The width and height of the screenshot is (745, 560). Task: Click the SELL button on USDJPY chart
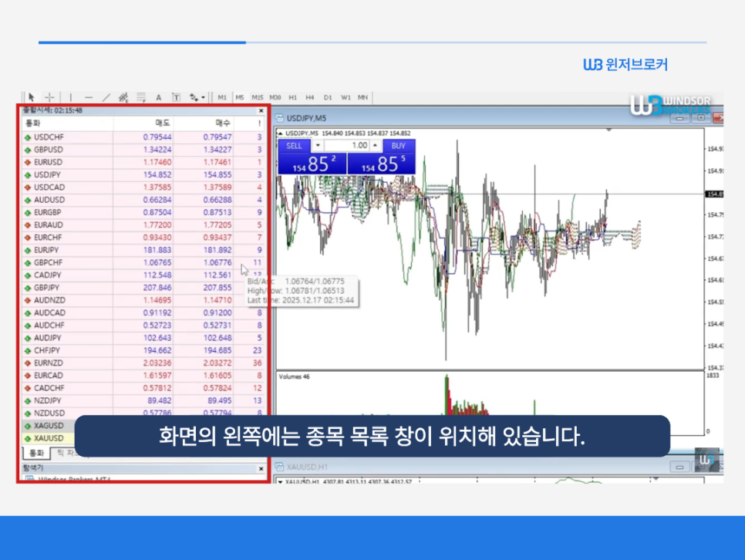pos(294,145)
